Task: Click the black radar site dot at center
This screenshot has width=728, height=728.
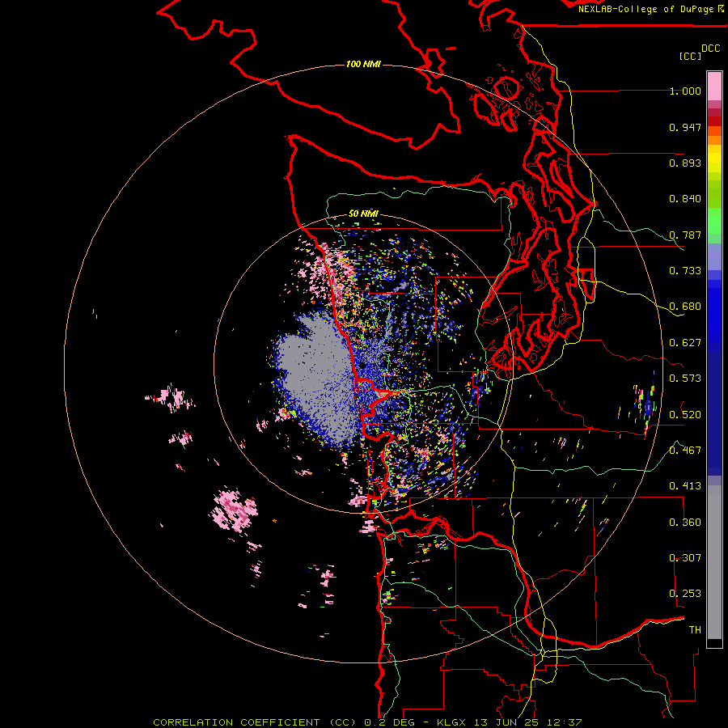Action: (362, 366)
